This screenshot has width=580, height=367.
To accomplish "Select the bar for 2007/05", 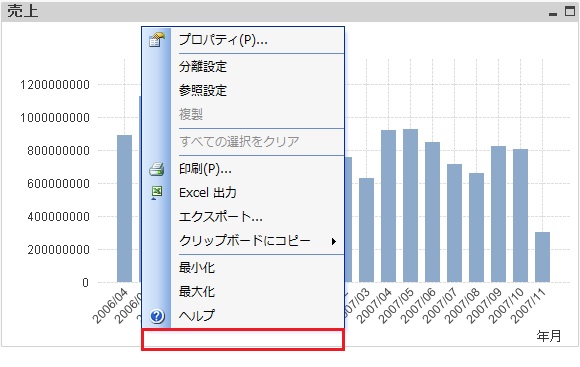I will coord(411,206).
